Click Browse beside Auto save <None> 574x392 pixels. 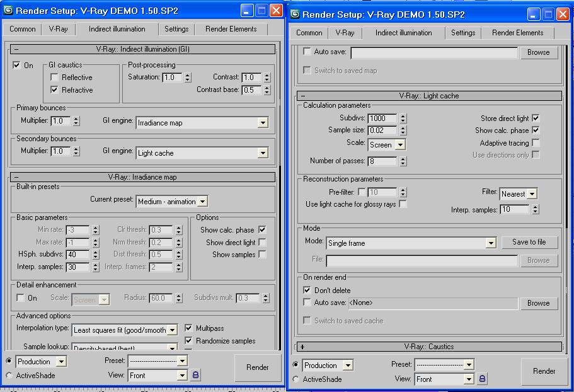coord(538,303)
